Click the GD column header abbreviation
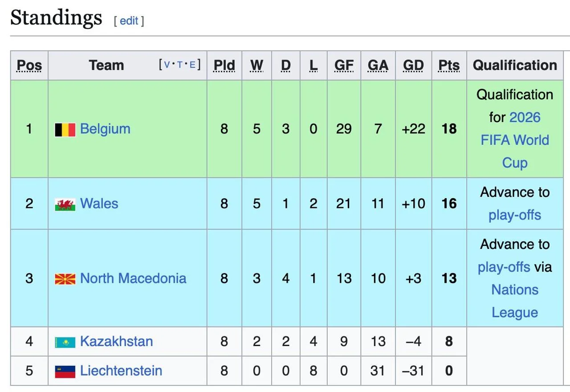570x392 pixels. point(413,65)
